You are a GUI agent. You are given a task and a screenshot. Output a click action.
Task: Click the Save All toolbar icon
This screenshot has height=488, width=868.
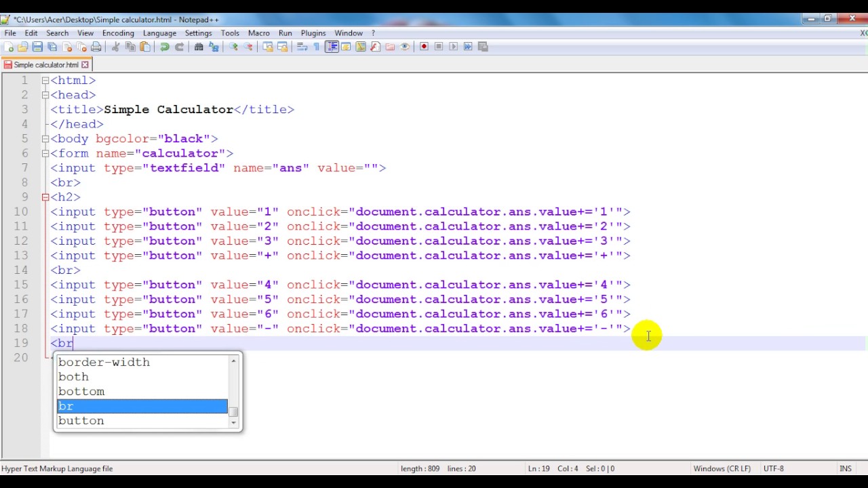click(52, 47)
